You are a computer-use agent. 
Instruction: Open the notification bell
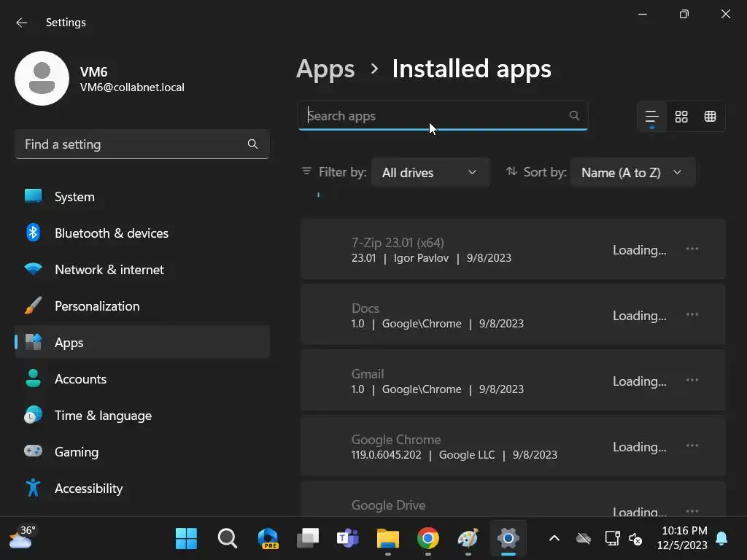coord(721,539)
